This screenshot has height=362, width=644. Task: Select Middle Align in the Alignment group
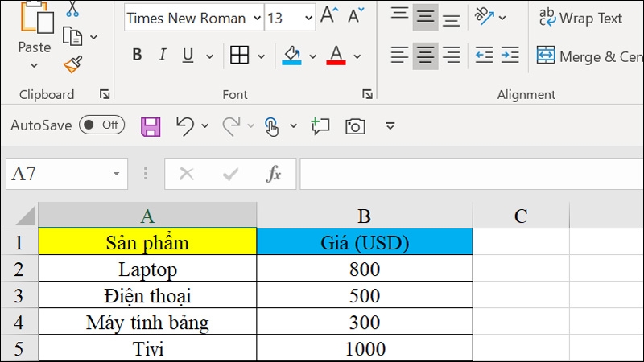click(x=425, y=17)
